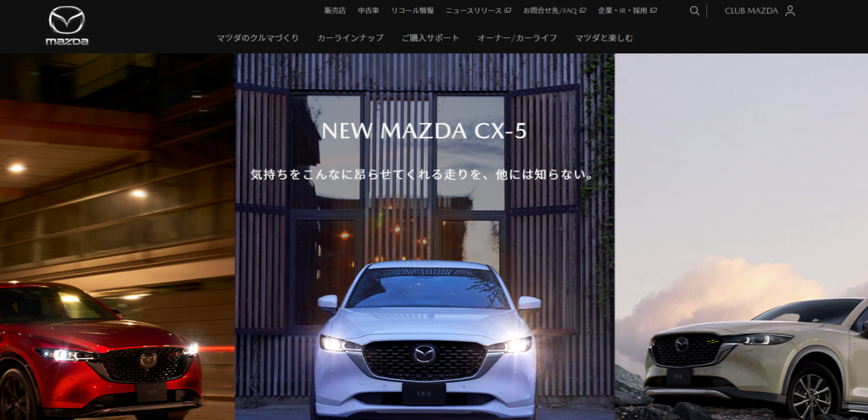Open ご購入サポート menu
This screenshot has height=420, width=868.
click(x=431, y=37)
